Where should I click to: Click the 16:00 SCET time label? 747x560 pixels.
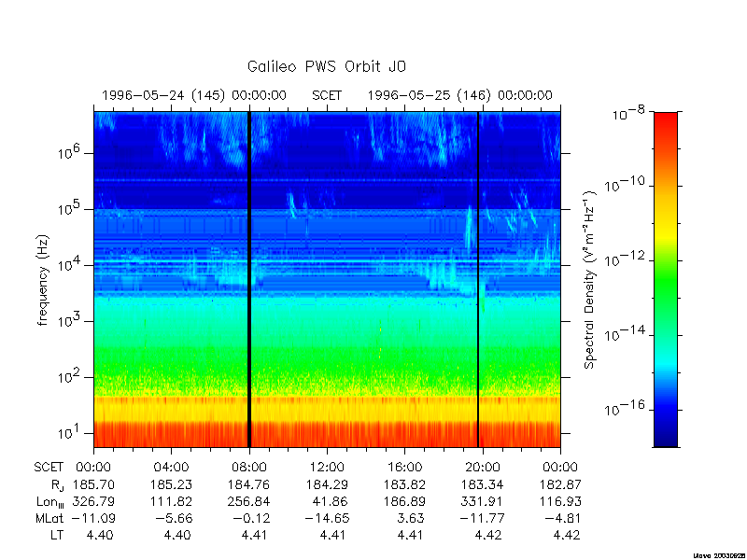coord(405,468)
